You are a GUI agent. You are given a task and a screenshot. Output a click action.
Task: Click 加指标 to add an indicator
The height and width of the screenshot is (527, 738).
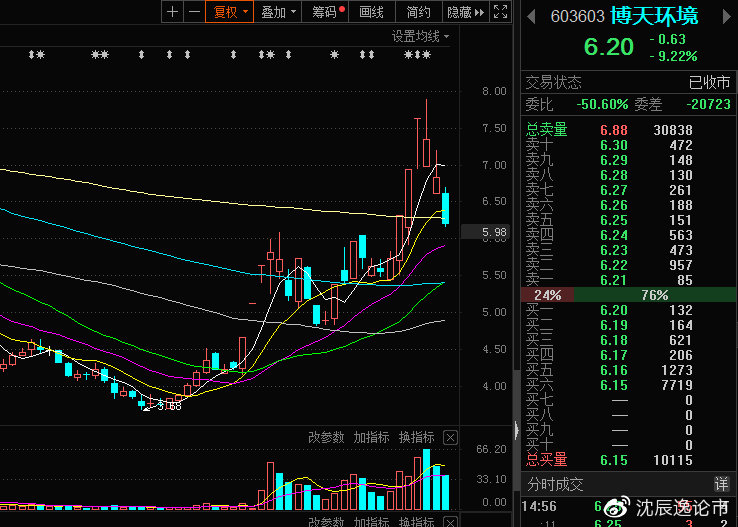click(x=371, y=437)
